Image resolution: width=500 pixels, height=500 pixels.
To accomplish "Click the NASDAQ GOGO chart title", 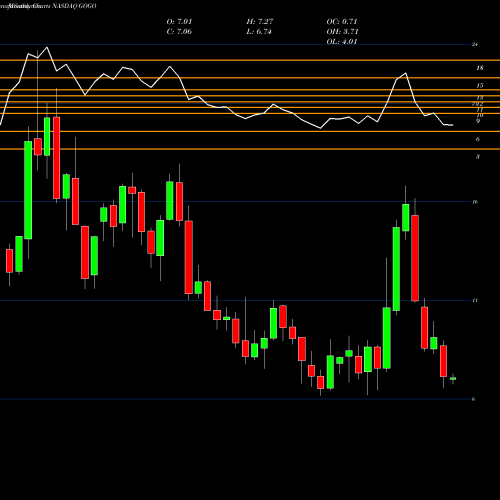I will (48, 6).
